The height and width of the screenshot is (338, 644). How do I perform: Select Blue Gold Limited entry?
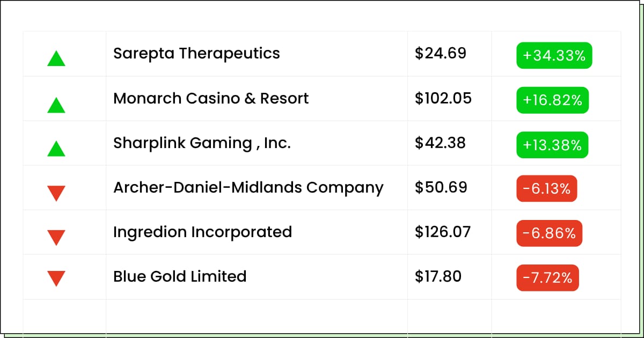pos(180,276)
